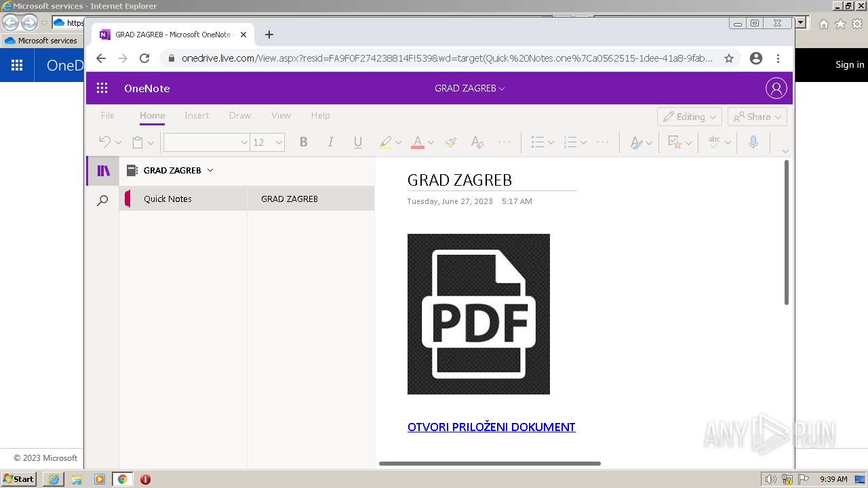Image resolution: width=868 pixels, height=488 pixels.
Task: Click Sign in in Internet Explorer window
Action: (850, 64)
